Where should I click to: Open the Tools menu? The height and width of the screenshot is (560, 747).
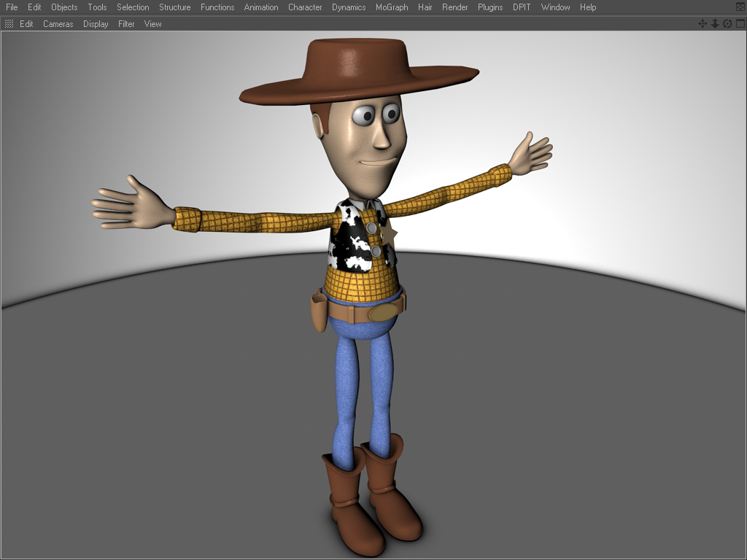pyautogui.click(x=97, y=7)
